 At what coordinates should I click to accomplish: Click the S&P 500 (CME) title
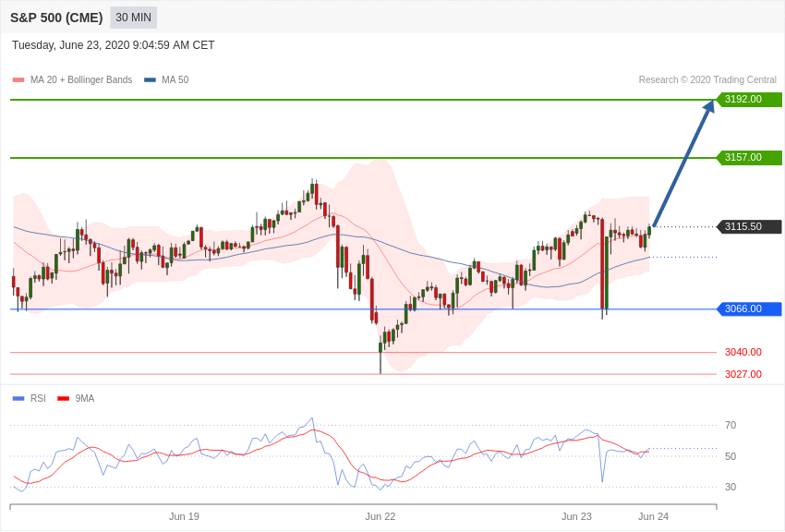tap(56, 18)
